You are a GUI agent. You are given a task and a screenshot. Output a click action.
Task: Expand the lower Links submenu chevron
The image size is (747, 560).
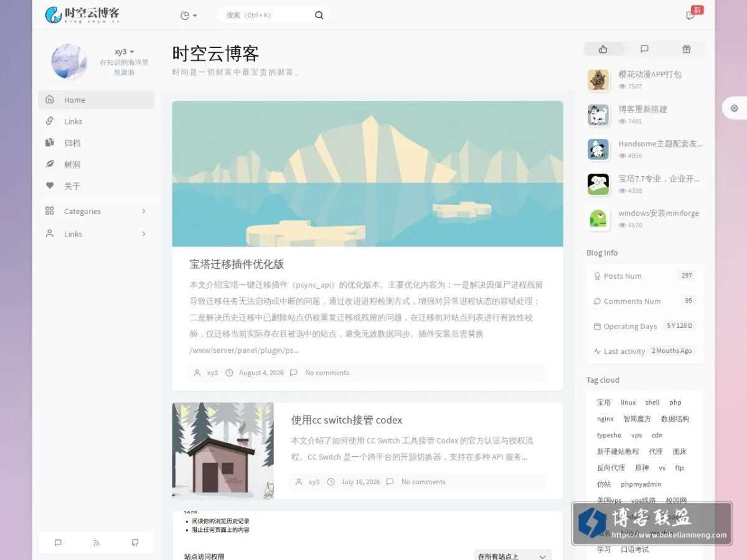pos(144,234)
